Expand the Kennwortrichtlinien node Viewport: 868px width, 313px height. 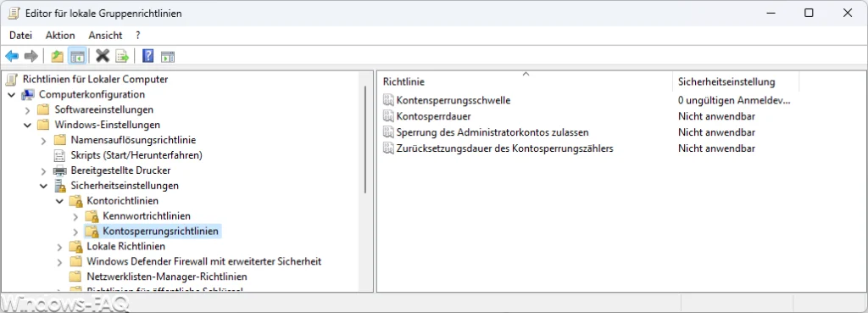point(75,216)
